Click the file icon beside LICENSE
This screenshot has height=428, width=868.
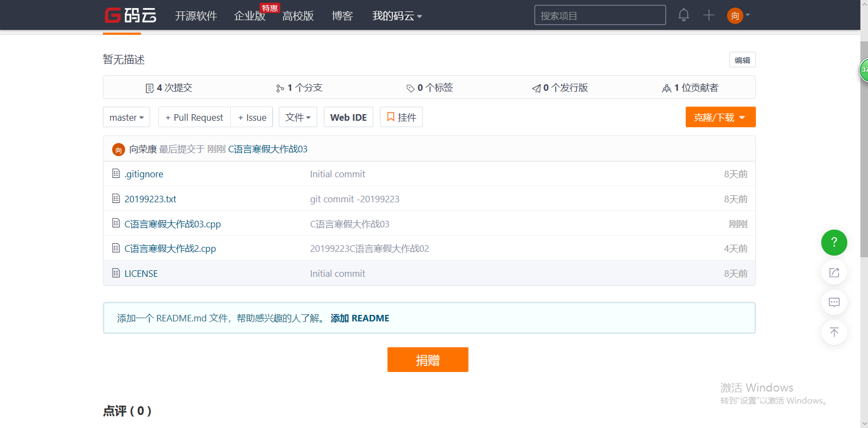pyautogui.click(x=116, y=273)
